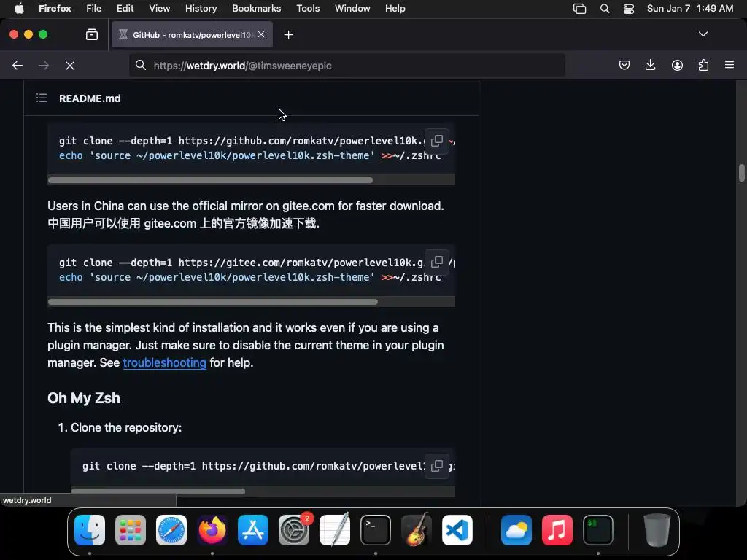
Task: Open System Settings from the Dock
Action: tap(294, 530)
